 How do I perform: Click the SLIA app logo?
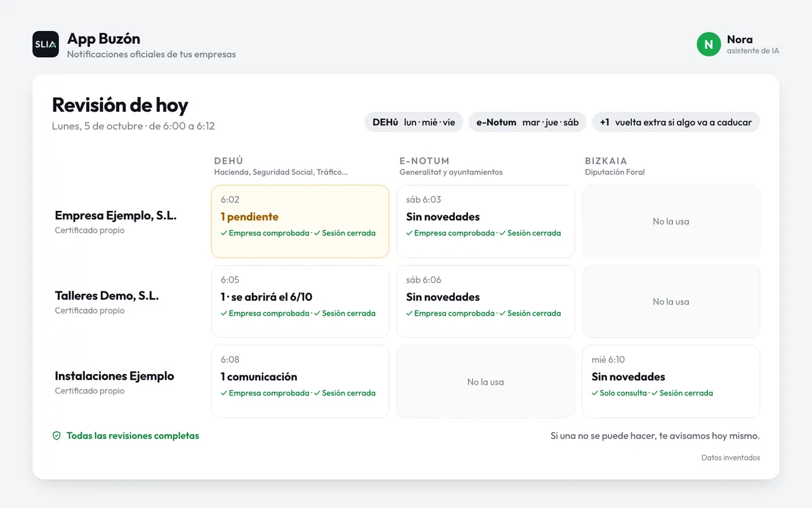46,44
